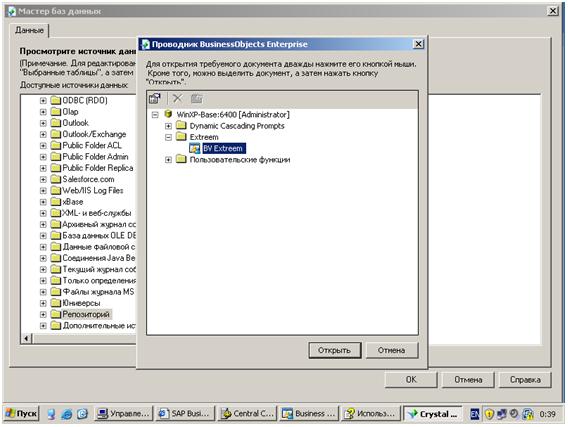Select the BV Extreem tree item
The image size is (568, 427).
pos(223,148)
